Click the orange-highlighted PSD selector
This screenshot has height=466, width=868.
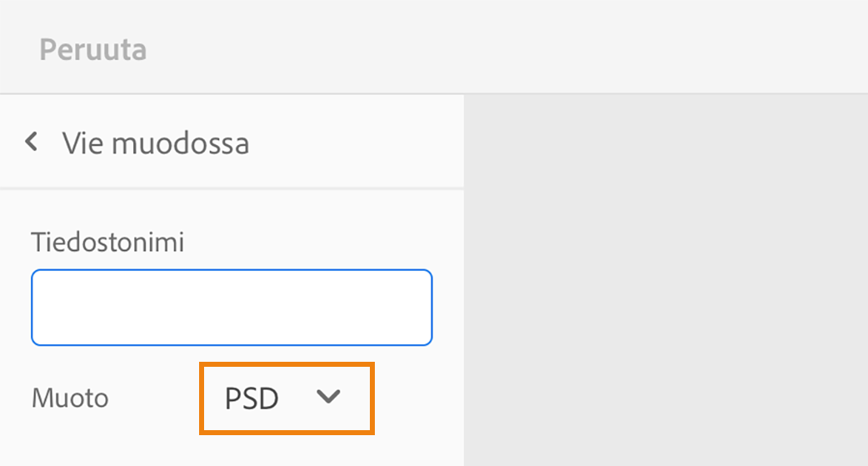click(x=286, y=398)
